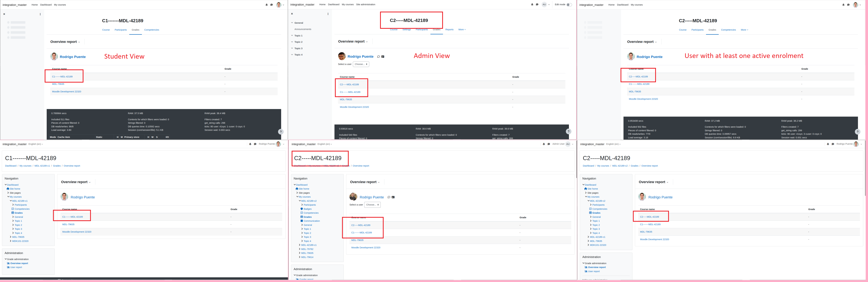Expand Site pages node on classic C1 navigation

[8, 193]
